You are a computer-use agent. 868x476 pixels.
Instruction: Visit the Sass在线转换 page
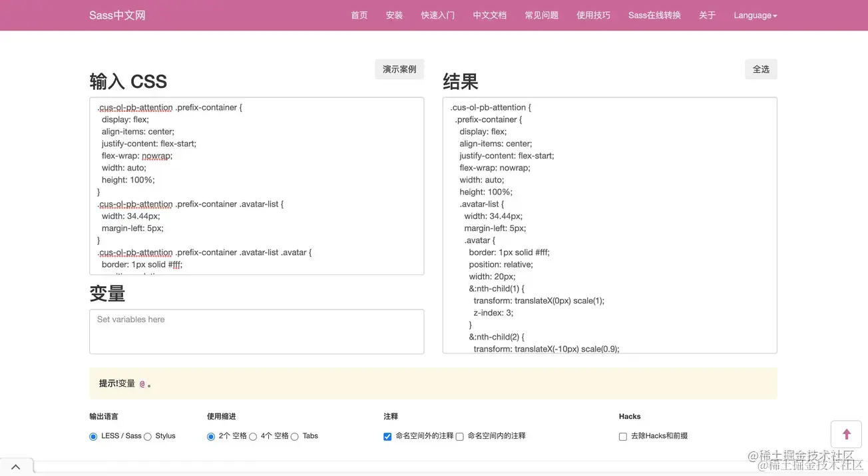coord(654,15)
